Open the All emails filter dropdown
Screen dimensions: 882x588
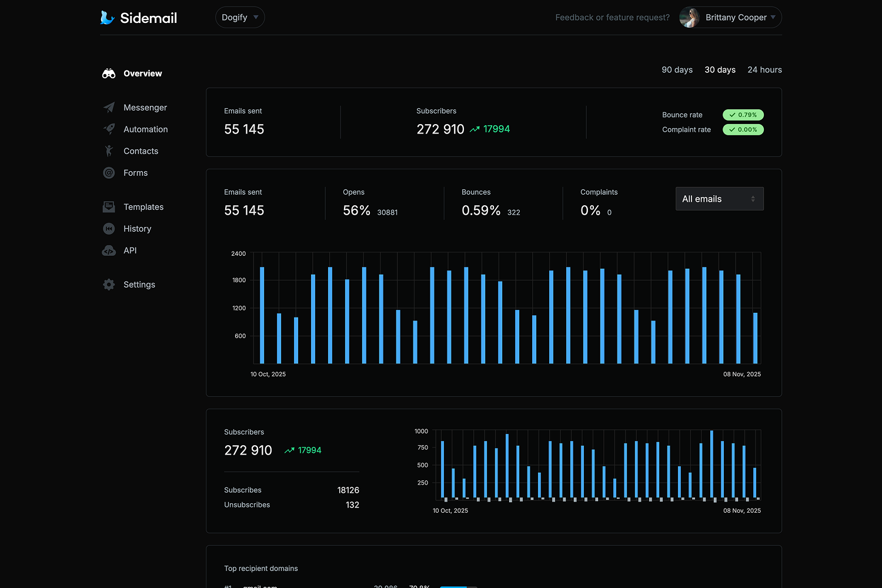point(719,199)
